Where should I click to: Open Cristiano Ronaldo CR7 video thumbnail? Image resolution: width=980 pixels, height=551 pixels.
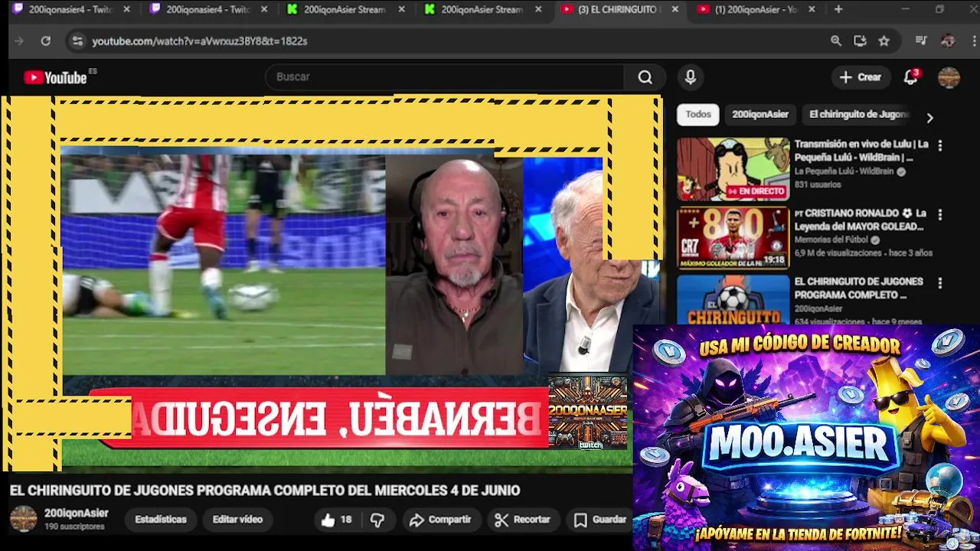tap(733, 238)
